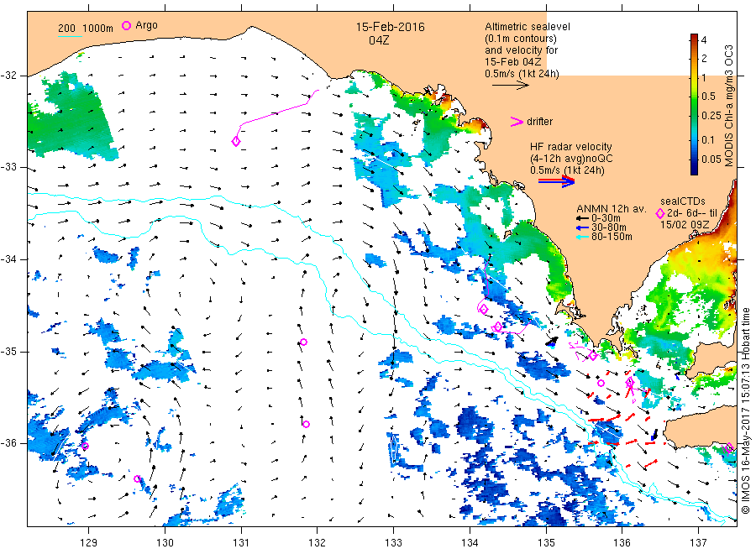756x554 pixels.
Task: Click the 137 longitude axis label
Action: [x=698, y=543]
